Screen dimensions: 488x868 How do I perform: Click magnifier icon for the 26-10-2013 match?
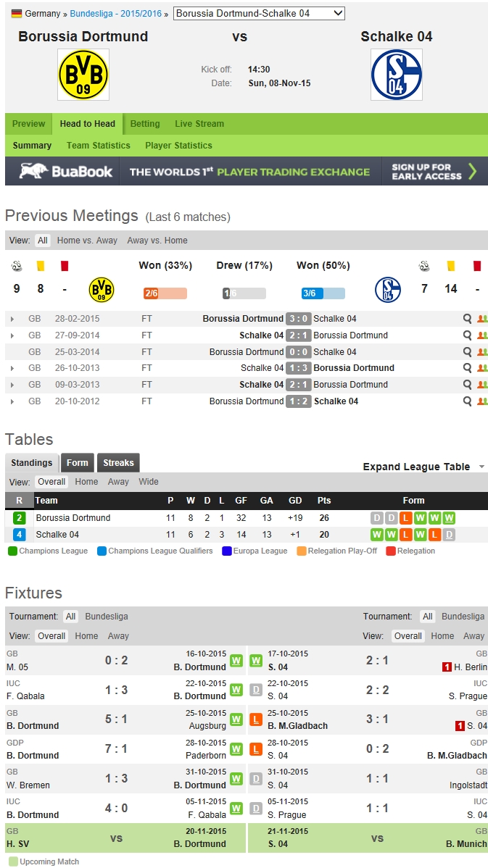pyautogui.click(x=468, y=368)
